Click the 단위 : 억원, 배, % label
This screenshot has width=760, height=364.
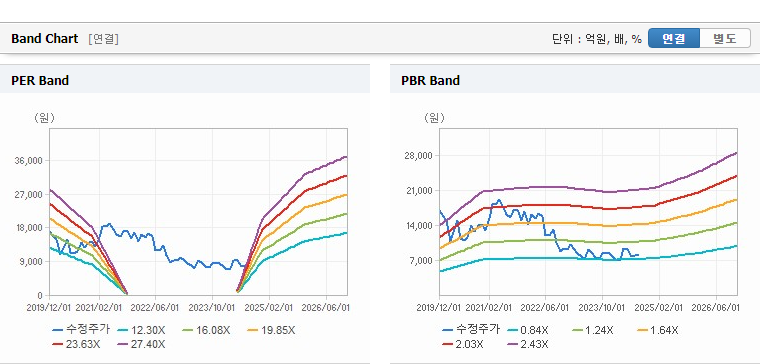597,39
